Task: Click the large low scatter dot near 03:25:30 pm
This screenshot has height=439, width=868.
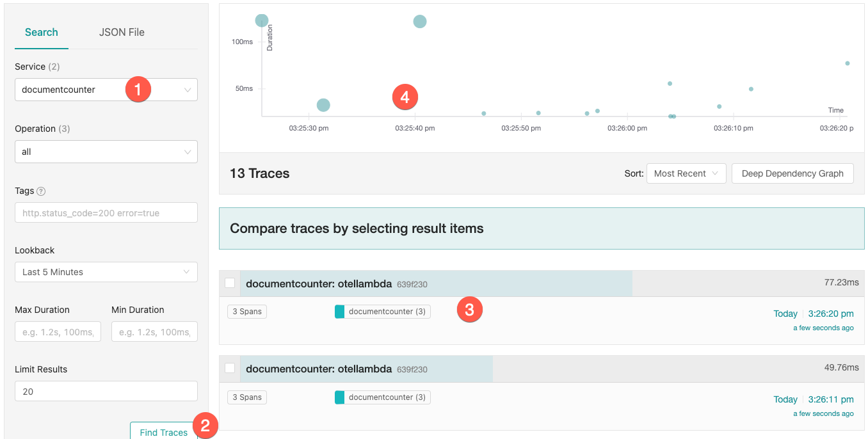Action: (x=324, y=105)
